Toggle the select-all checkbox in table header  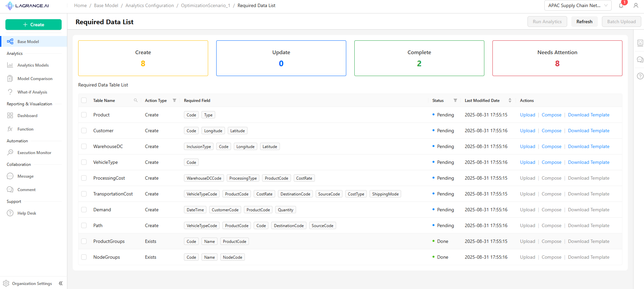pyautogui.click(x=84, y=100)
